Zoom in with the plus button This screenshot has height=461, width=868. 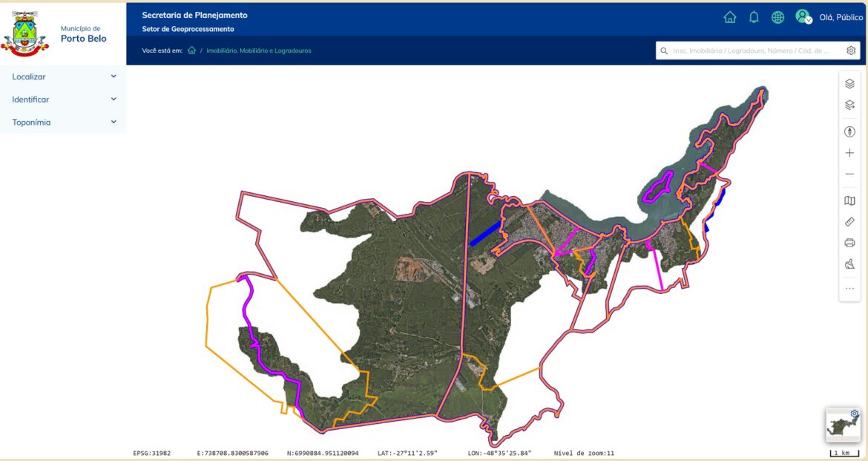(849, 153)
